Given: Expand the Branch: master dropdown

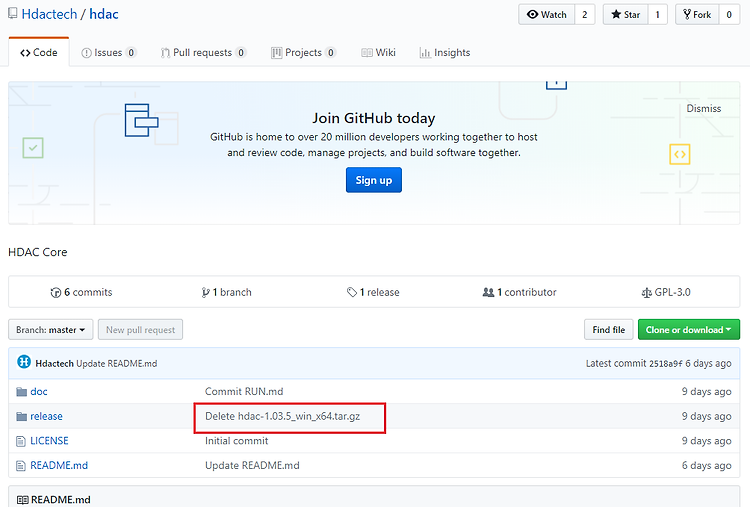Looking at the screenshot, I should [x=51, y=330].
